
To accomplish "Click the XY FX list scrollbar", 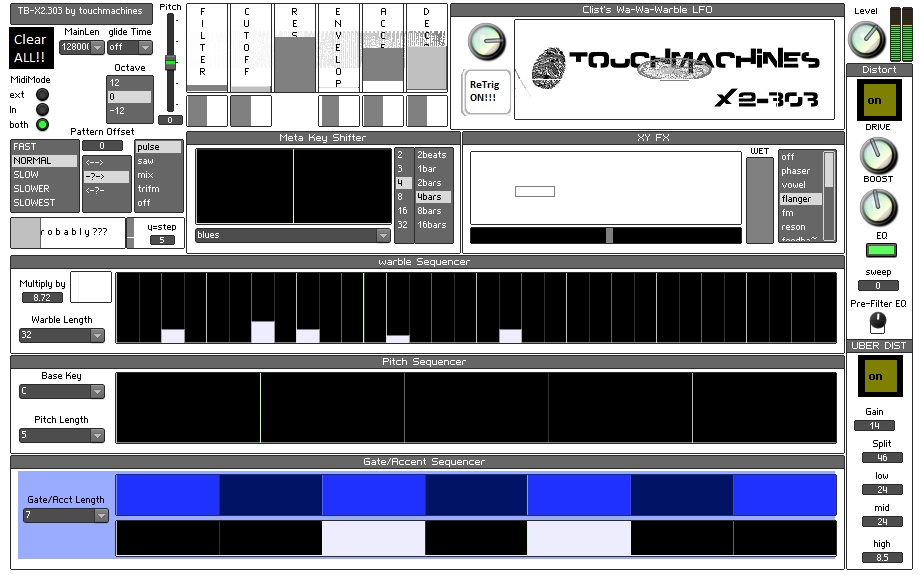I will (829, 195).
